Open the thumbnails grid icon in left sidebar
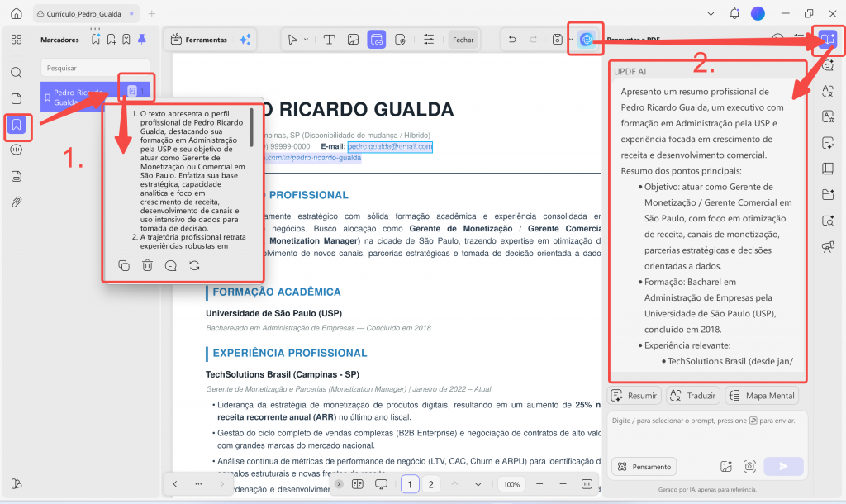 17,40
